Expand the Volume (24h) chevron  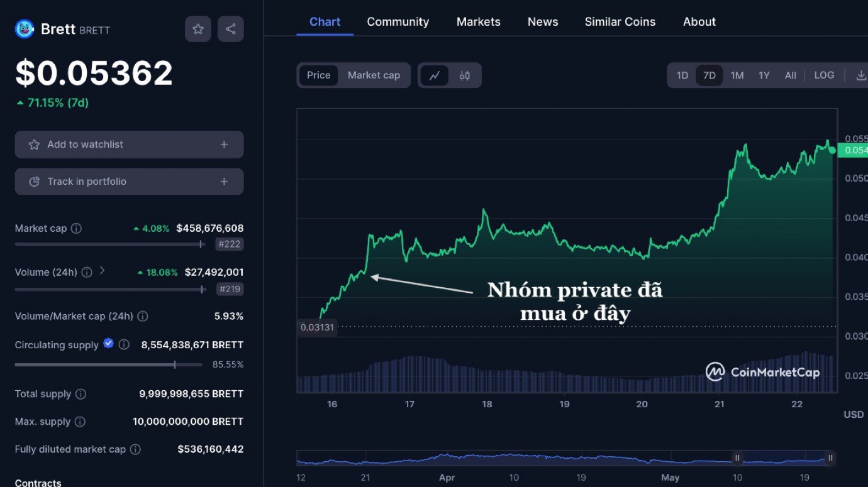[103, 271]
